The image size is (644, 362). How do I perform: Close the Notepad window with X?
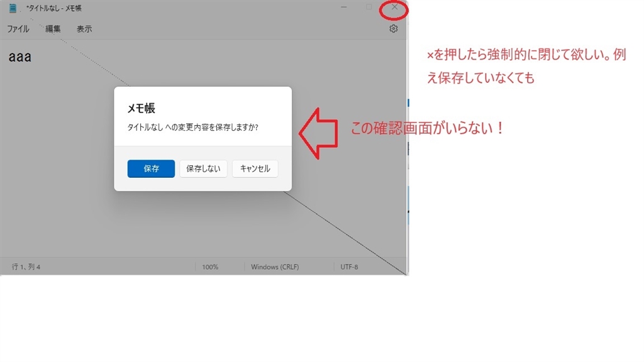394,7
